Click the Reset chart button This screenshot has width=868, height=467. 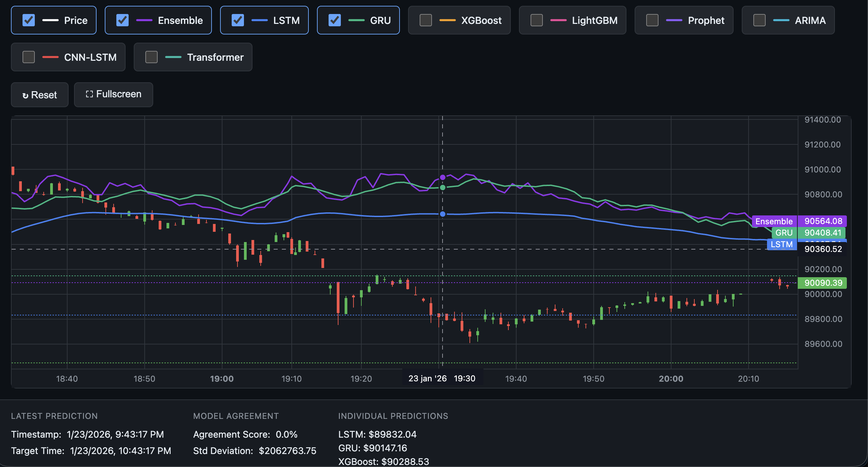[x=40, y=95]
